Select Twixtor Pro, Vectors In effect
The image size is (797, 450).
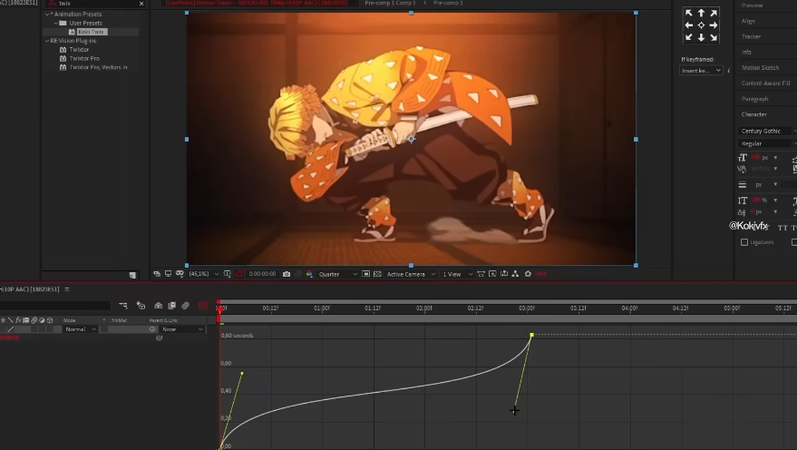coord(98,67)
